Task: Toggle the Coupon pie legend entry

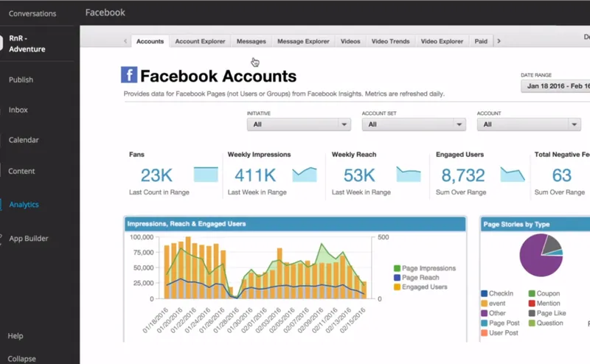Action: coord(544,293)
